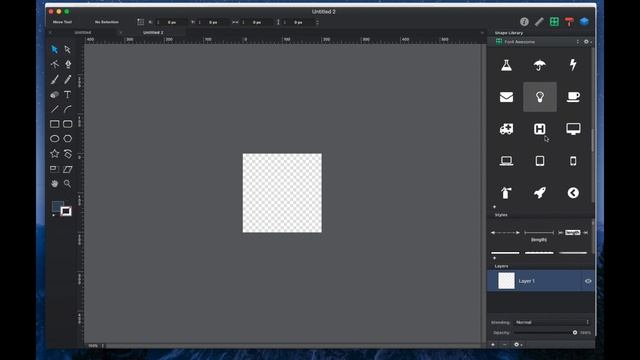Select the Eraser tool
Image resolution: width=640 pixels, height=360 pixels.
pyautogui.click(x=54, y=94)
